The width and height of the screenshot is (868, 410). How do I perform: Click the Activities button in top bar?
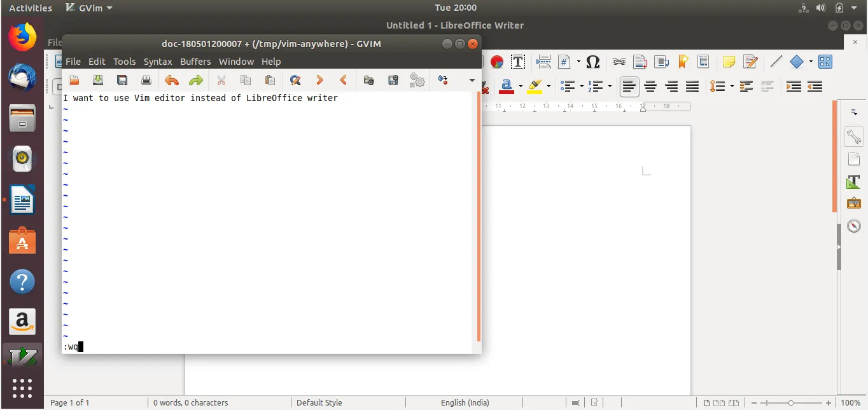tap(31, 8)
